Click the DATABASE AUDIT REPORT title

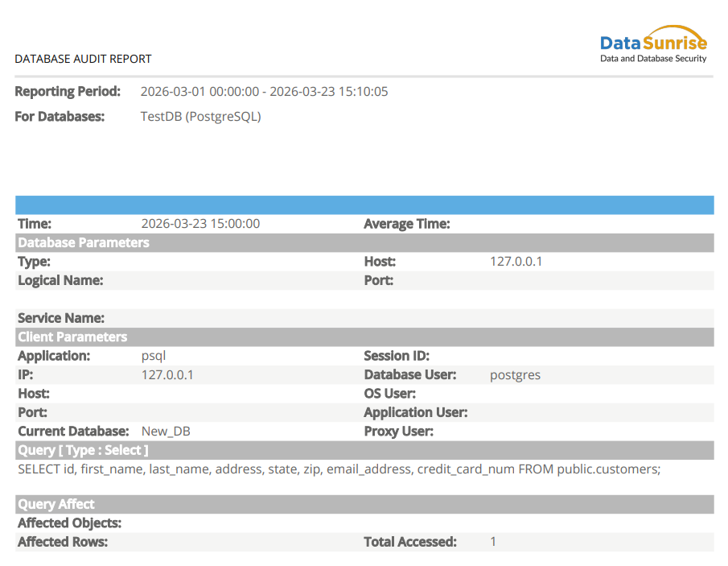point(83,59)
